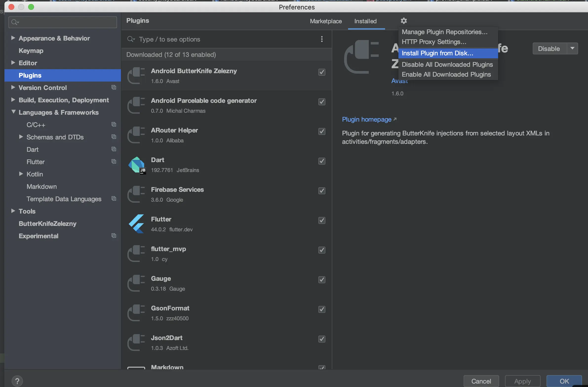Select Keymap in the settings tree

pyautogui.click(x=31, y=51)
